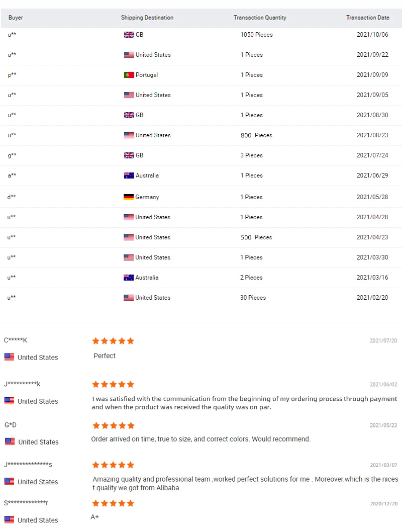Click the Australia flag dated 2021/06/29
The width and height of the screenshot is (402, 532).
[129, 175]
